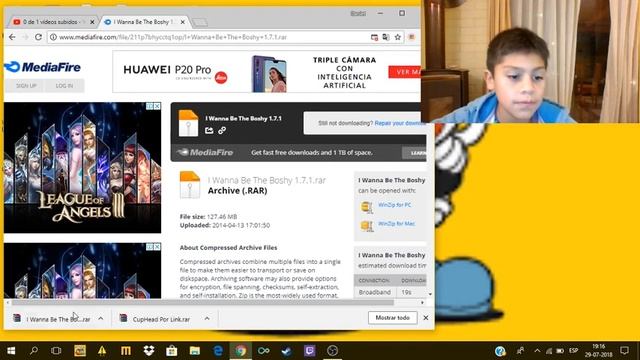Click the help question mark tray icon
This screenshot has width=640, height=360.
click(x=500, y=351)
